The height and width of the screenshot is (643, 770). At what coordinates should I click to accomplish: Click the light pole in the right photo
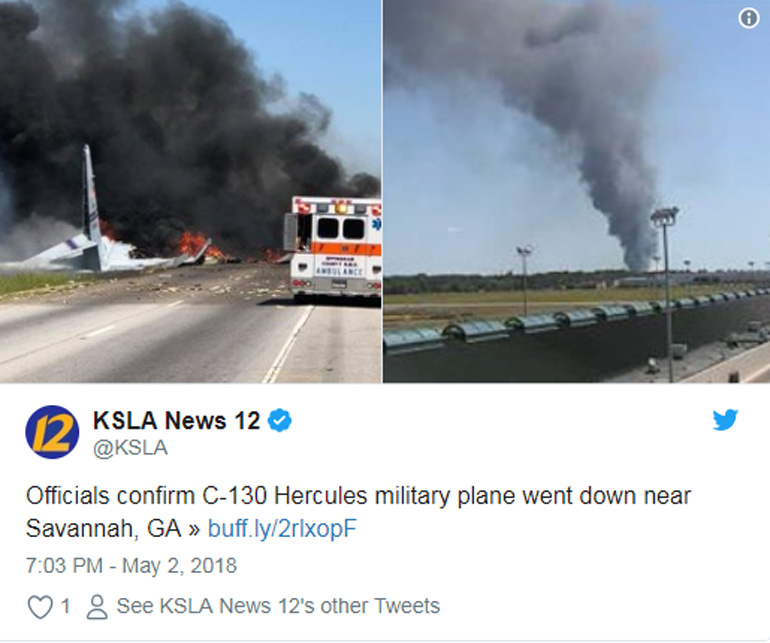pos(665,294)
